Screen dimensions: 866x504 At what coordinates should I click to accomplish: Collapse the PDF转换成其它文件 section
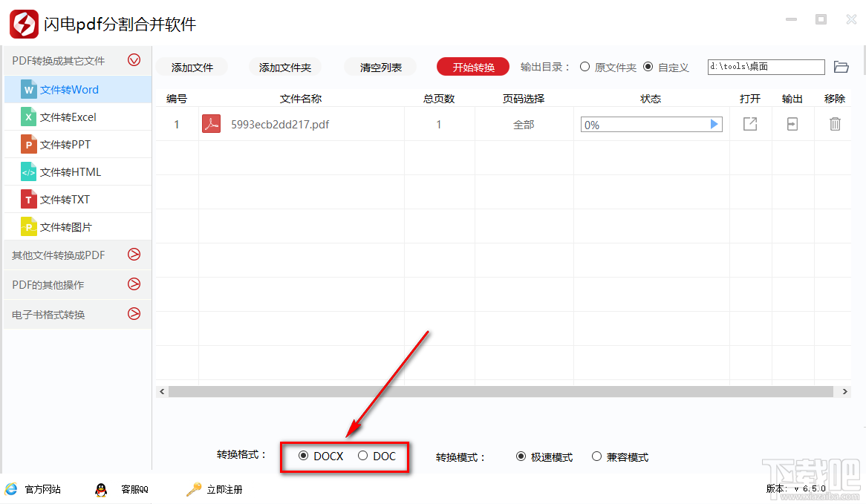[134, 59]
